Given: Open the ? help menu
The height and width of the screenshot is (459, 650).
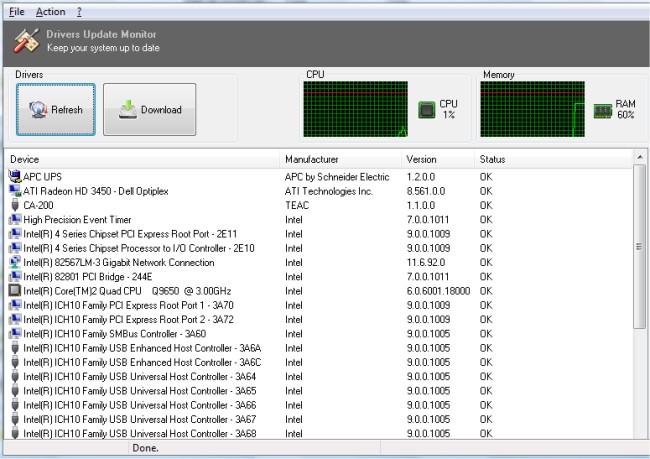Looking at the screenshot, I should [79, 12].
